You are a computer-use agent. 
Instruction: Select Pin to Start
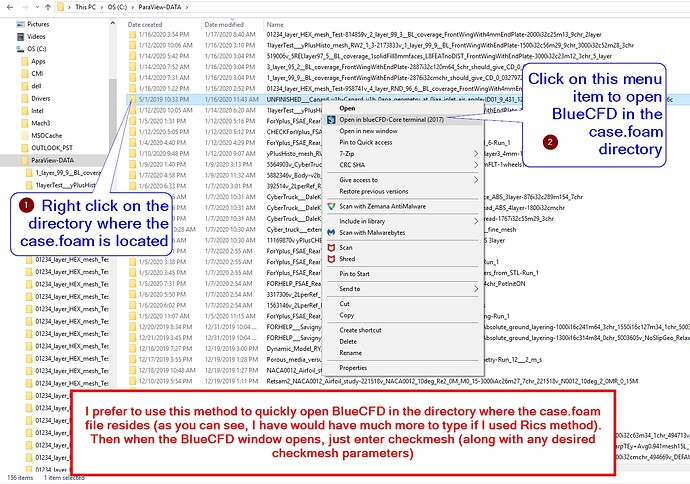[x=354, y=274]
